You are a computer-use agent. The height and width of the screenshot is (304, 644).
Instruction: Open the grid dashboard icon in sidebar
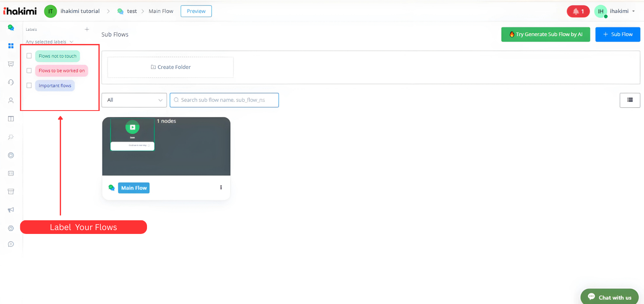tap(11, 46)
